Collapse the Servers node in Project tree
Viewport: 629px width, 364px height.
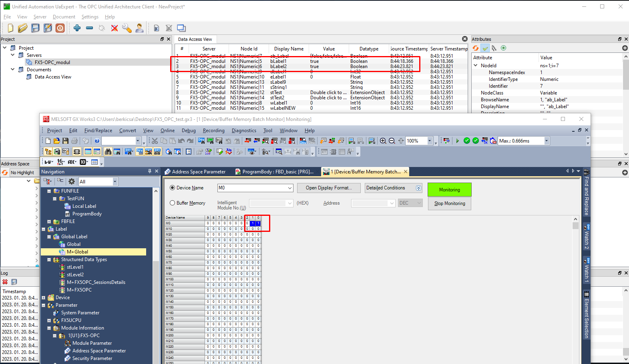pos(12,55)
